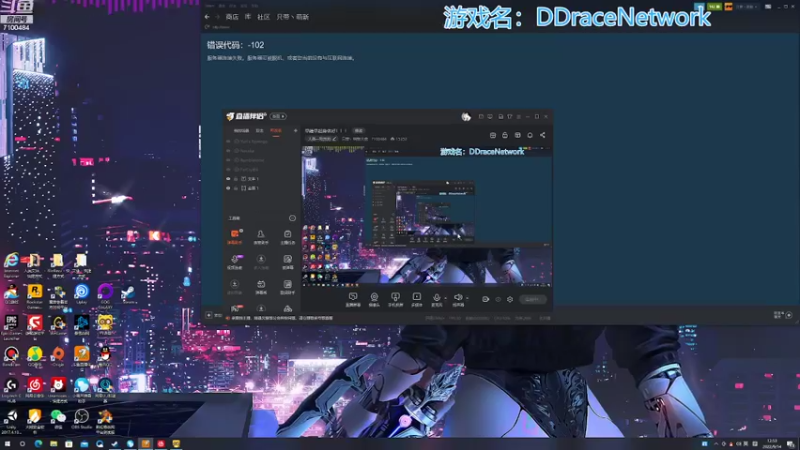Open Epic Games Launcher desktop icon
Viewport: 800px width, 450px height.
(11, 327)
